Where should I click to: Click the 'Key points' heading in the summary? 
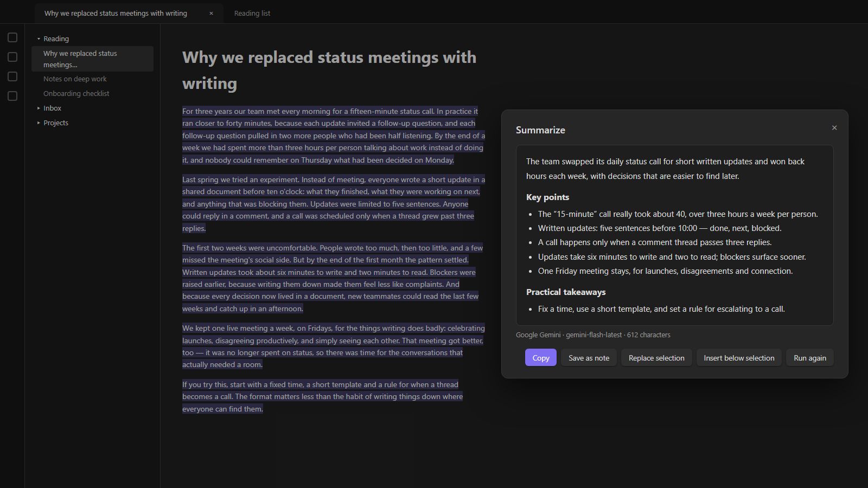[x=547, y=197]
